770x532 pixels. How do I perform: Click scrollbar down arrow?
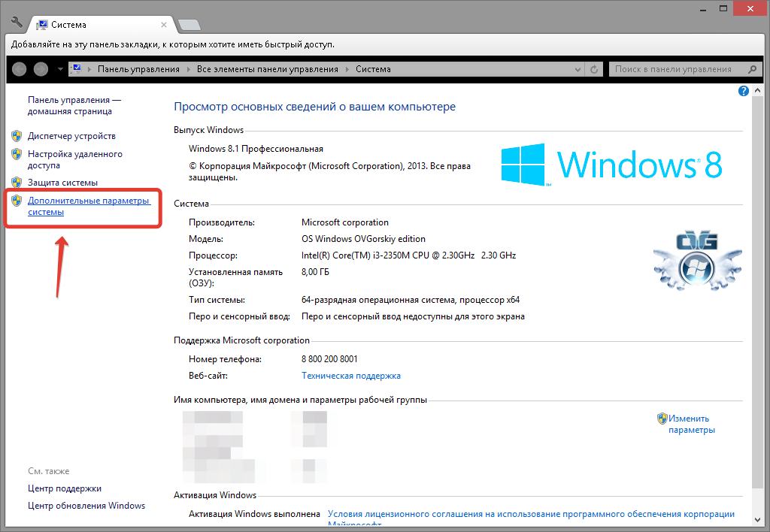point(757,519)
